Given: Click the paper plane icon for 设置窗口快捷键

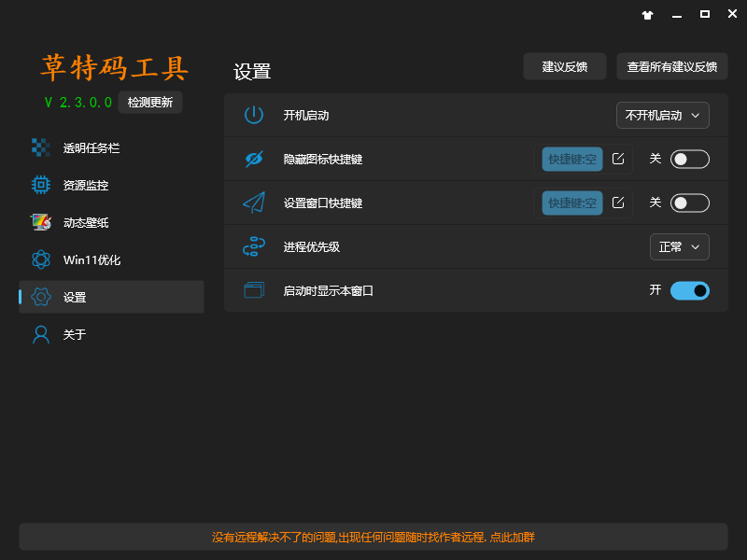Looking at the screenshot, I should pos(254,203).
